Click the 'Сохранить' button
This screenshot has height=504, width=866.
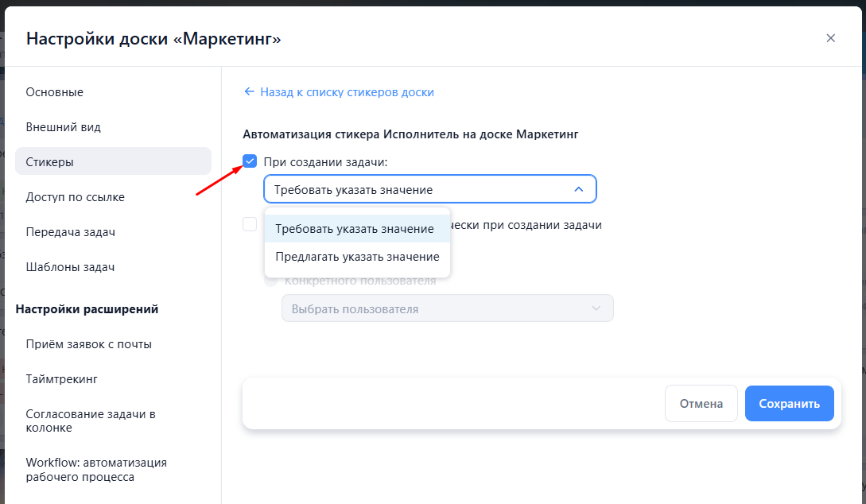click(789, 404)
